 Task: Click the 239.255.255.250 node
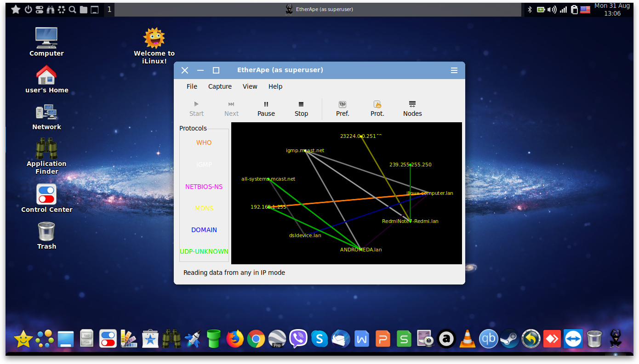click(411, 165)
